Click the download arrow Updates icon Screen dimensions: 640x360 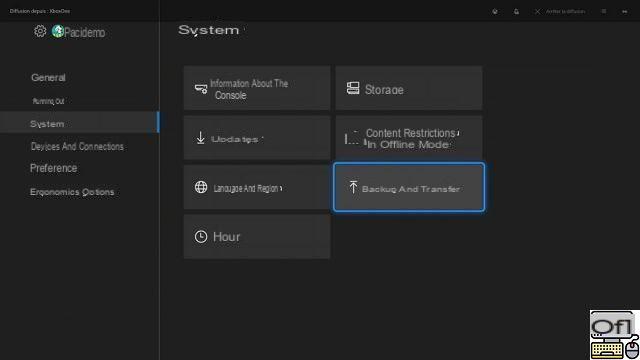coord(200,138)
